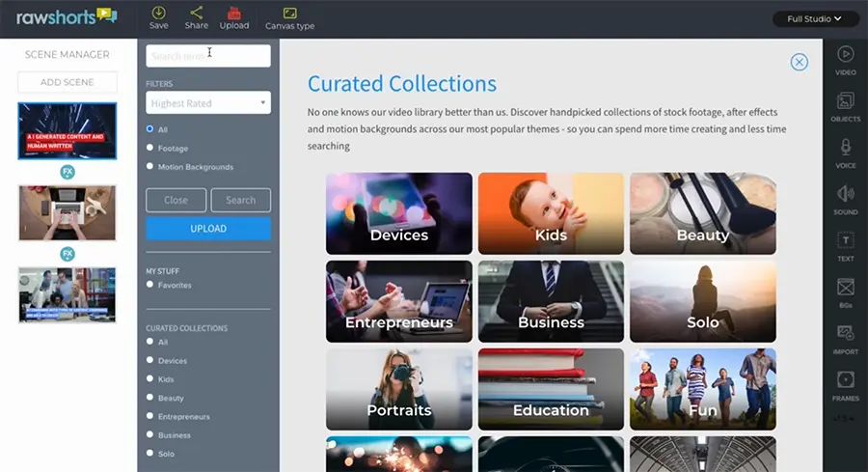Select the Text tool

[845, 246]
